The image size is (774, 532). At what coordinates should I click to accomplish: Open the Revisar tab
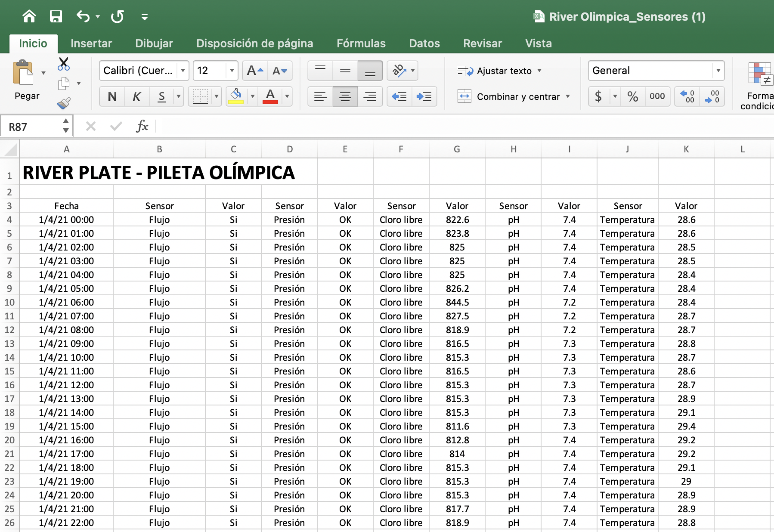[483, 43]
